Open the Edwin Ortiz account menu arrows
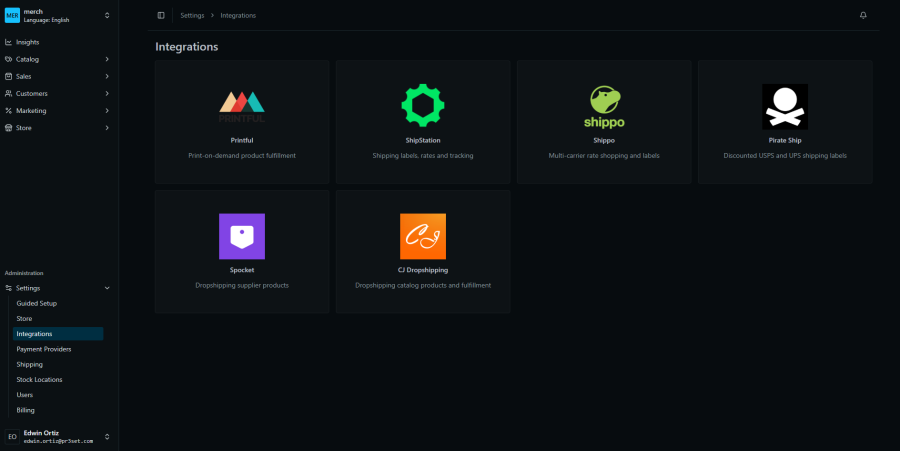The width and height of the screenshot is (900, 451). [107, 437]
